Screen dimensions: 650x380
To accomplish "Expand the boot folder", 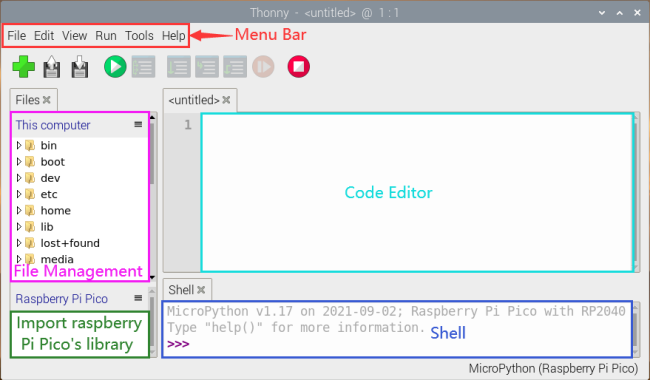I will click(19, 162).
